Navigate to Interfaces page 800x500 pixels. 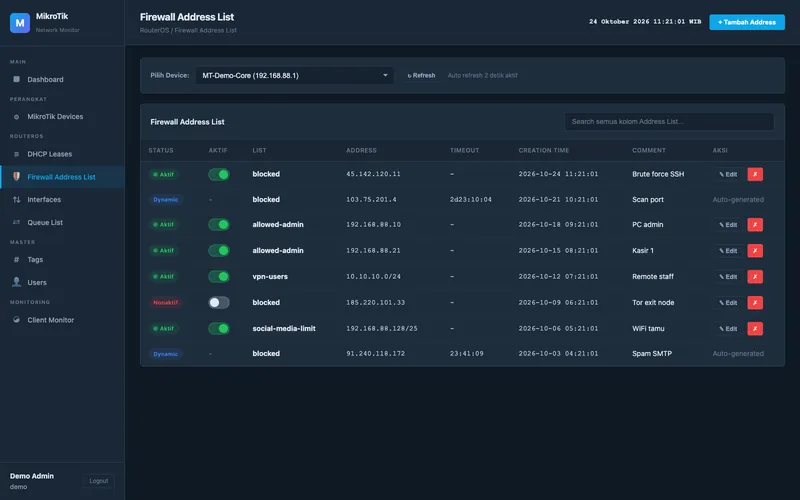tap(62, 199)
